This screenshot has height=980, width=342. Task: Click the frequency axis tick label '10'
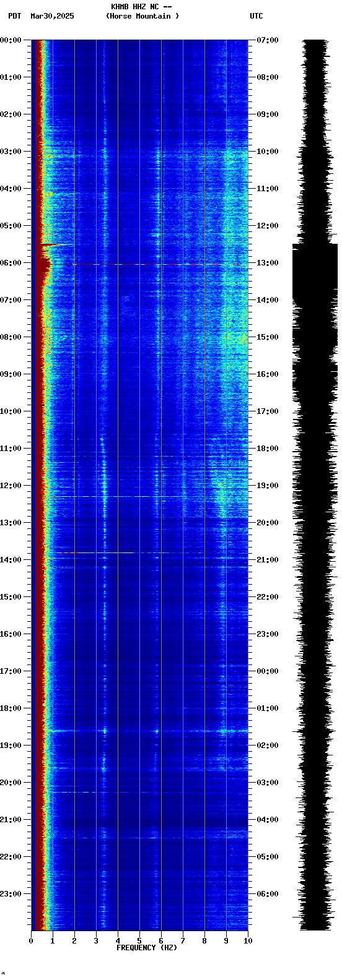tap(248, 941)
